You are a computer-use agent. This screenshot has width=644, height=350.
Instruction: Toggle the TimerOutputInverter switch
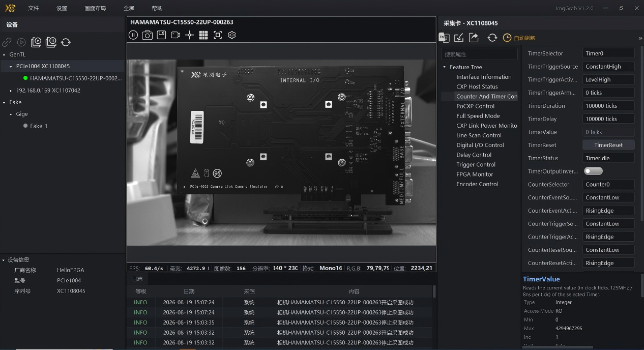click(593, 171)
